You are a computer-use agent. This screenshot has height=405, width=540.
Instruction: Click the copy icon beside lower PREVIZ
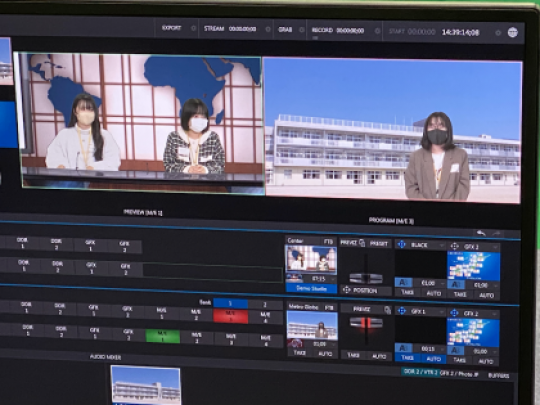(x=387, y=310)
